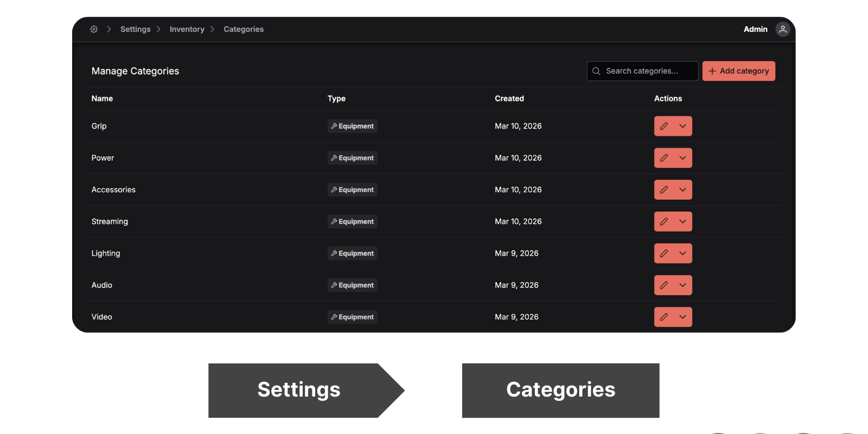Click the Add category button
The width and height of the screenshot is (868, 434).
coord(739,71)
